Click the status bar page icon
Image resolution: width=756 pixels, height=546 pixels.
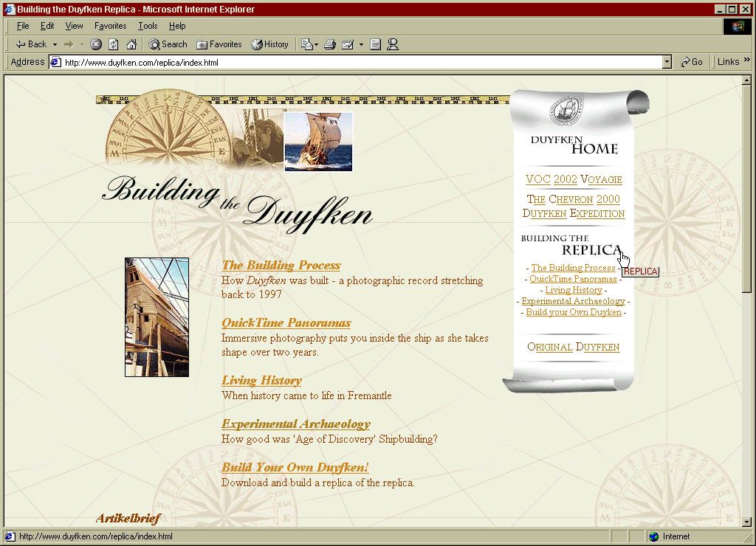point(10,536)
